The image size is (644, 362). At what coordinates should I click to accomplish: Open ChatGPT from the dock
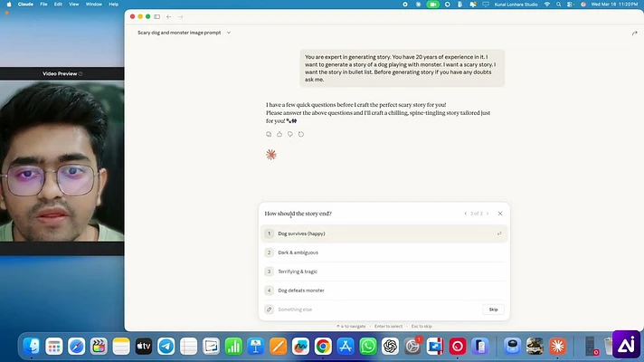coord(390,347)
